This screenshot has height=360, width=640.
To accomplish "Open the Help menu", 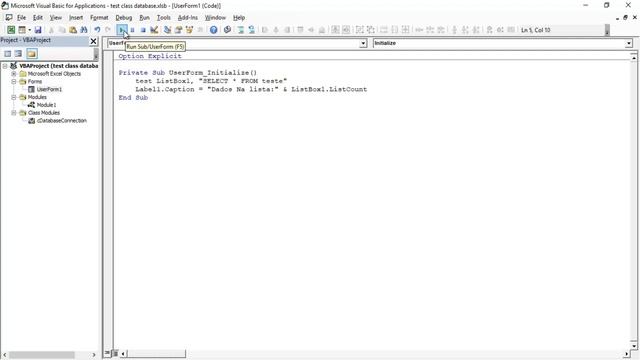I will (239, 18).
